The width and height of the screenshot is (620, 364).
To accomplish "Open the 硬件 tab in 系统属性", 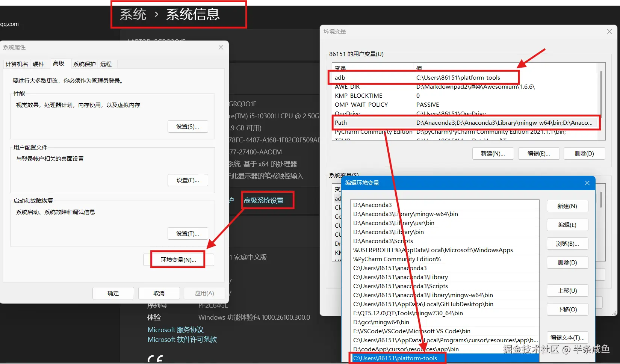I will point(39,64).
